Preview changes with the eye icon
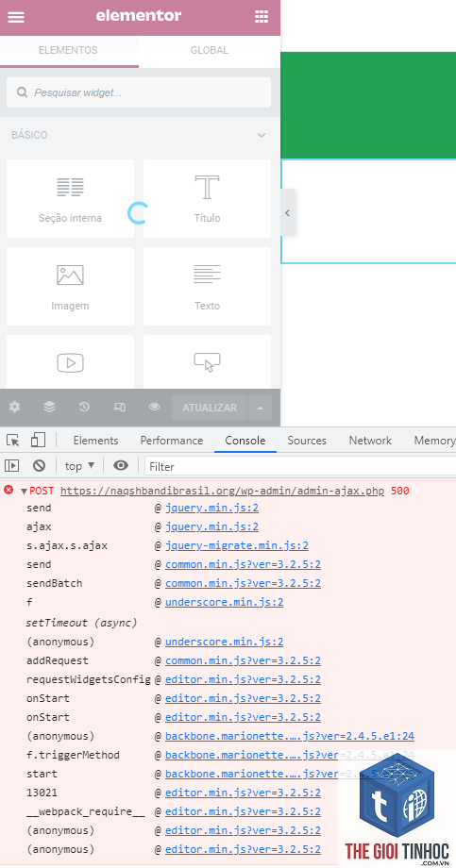This screenshot has width=456, height=868. click(154, 407)
